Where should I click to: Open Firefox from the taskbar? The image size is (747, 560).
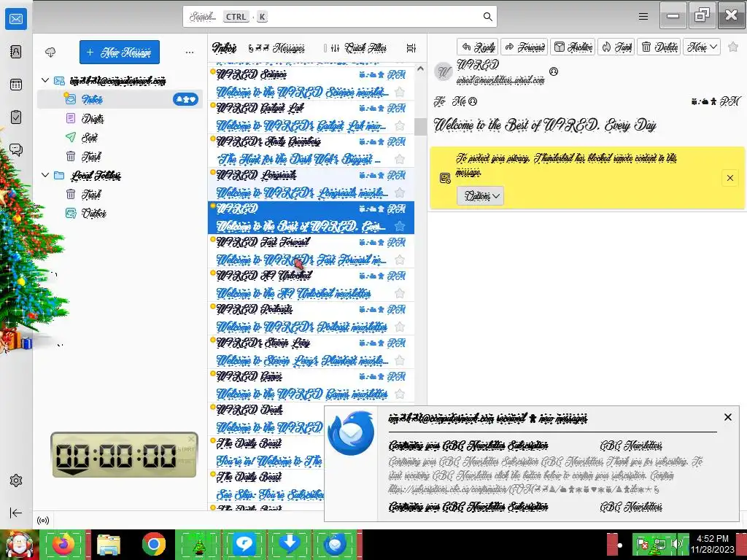click(63, 544)
